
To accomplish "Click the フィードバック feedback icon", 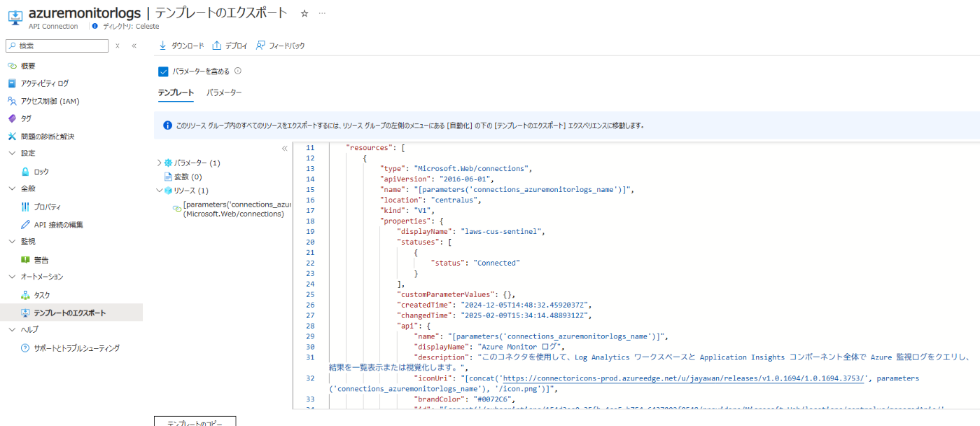I will [260, 46].
